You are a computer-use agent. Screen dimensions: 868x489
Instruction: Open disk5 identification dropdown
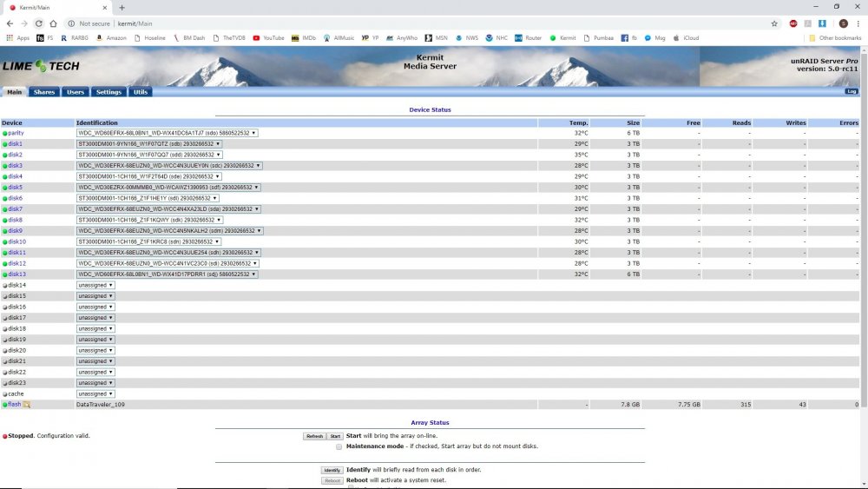tap(168, 188)
